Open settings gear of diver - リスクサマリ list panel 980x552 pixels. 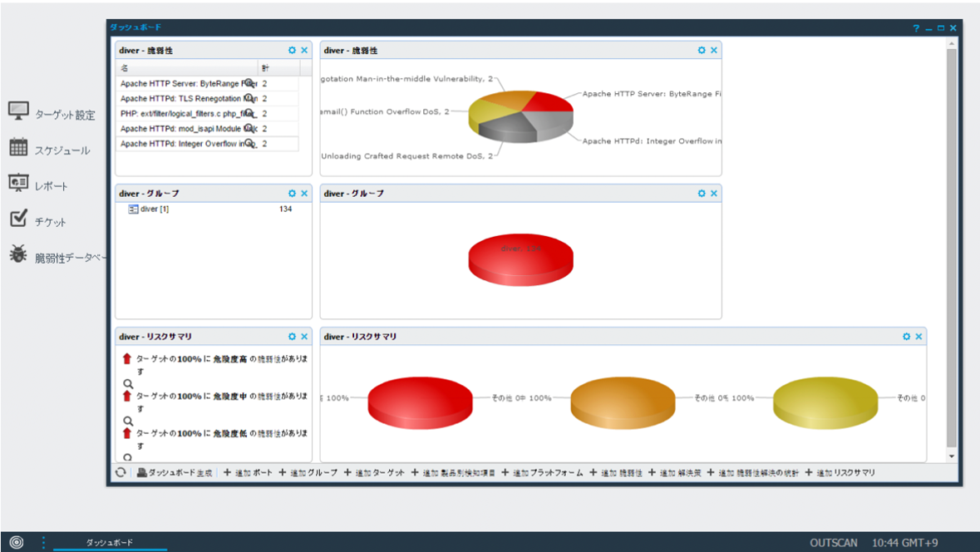point(292,337)
